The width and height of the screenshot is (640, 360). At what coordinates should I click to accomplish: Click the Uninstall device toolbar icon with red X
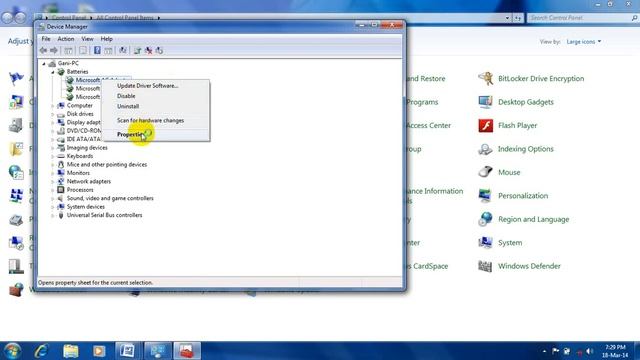[x=149, y=50]
